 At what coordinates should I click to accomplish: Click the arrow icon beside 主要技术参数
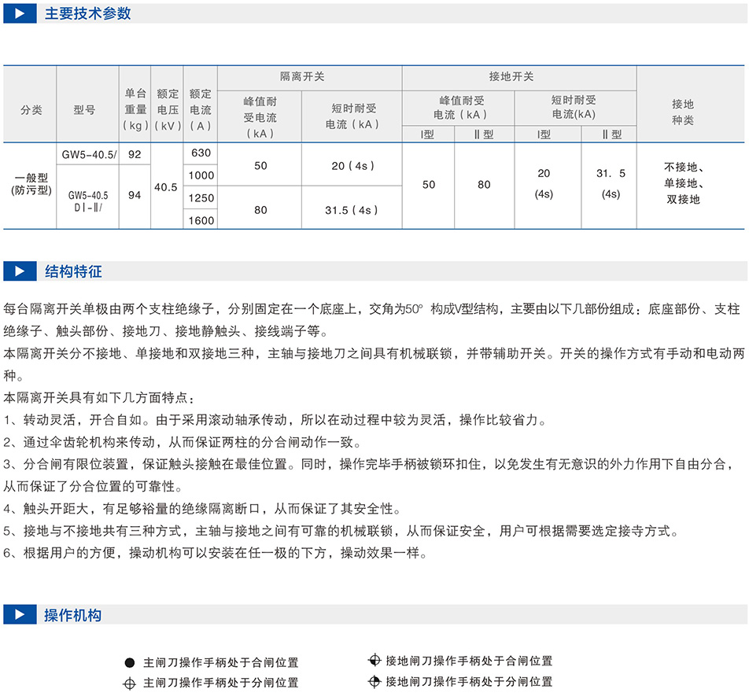pos(20,13)
